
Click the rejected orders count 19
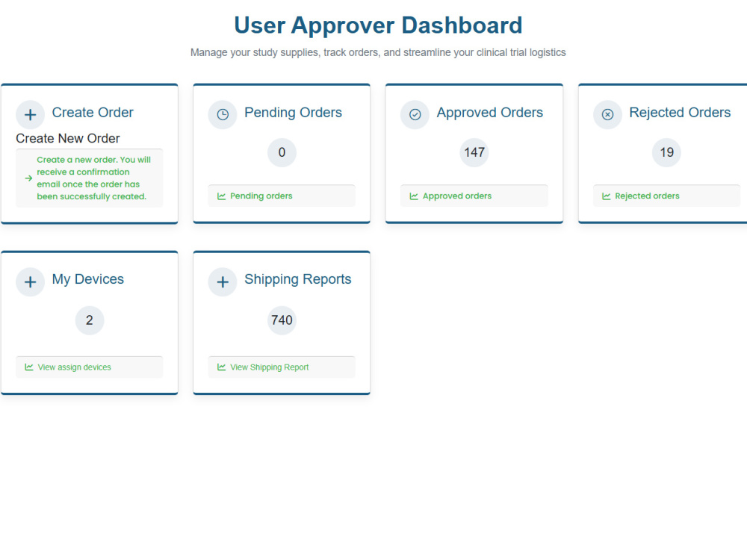(666, 152)
